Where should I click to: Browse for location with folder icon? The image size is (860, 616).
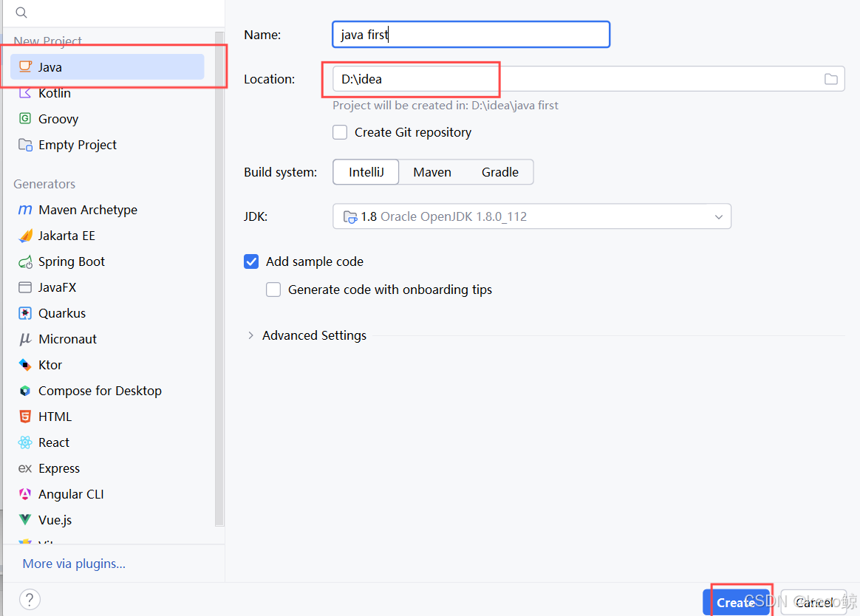831,79
